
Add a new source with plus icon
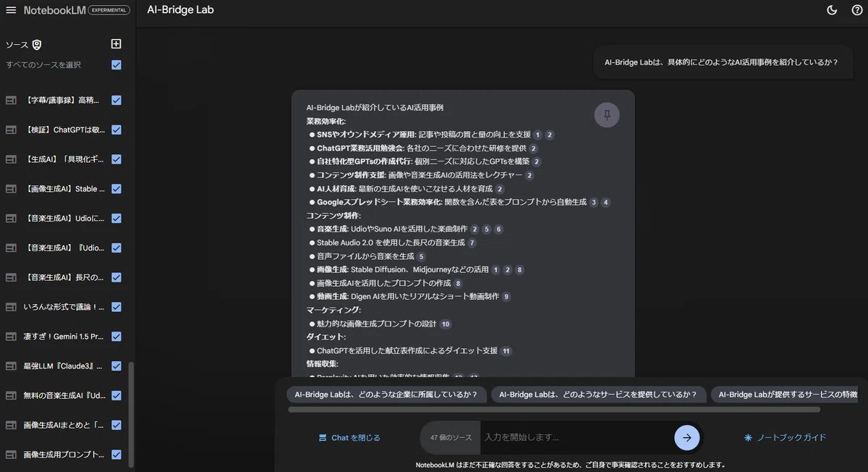[x=116, y=43]
